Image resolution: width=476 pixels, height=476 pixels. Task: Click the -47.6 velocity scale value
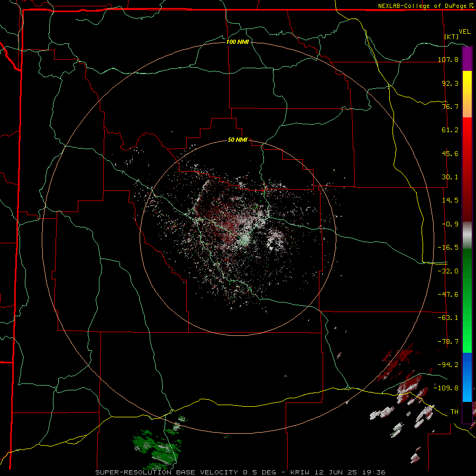(x=448, y=295)
